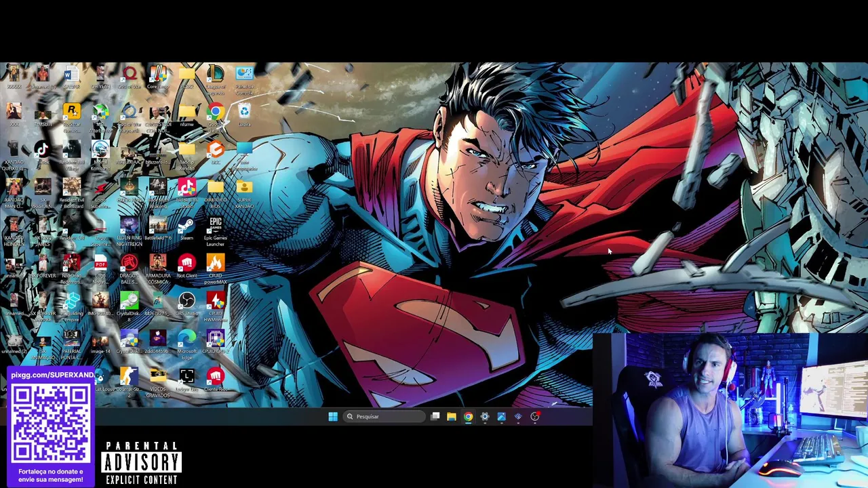Select the Battlefield 6 desktop shortcut

point(158,229)
